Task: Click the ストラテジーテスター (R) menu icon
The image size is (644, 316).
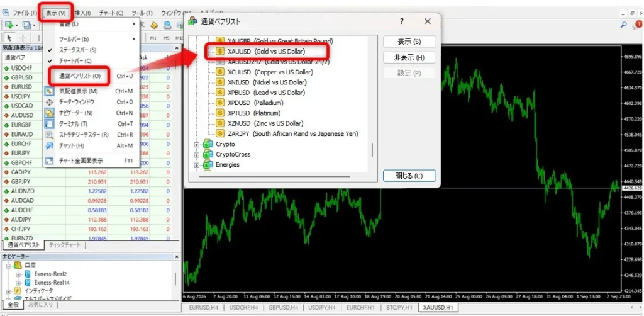Action: coord(49,134)
